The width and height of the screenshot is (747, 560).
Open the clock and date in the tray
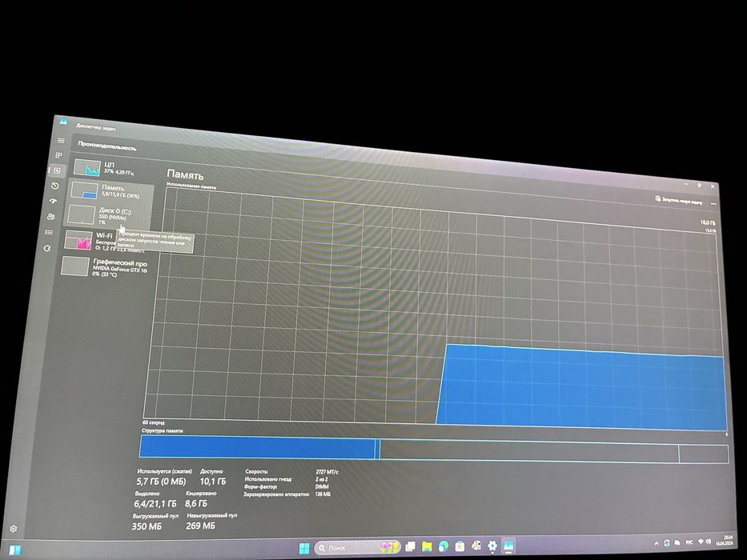tap(724, 540)
